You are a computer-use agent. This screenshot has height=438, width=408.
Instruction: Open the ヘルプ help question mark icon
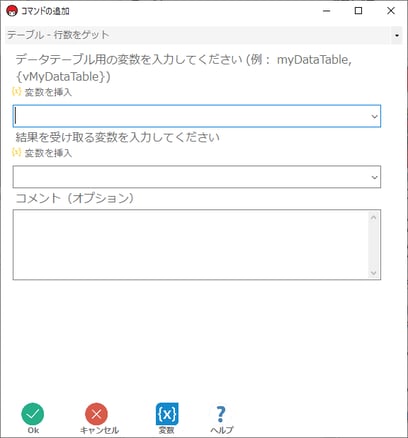coord(221,414)
